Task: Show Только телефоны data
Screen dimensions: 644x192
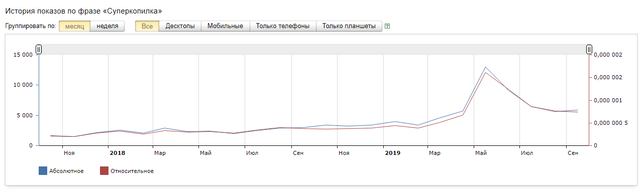Action: [283, 26]
